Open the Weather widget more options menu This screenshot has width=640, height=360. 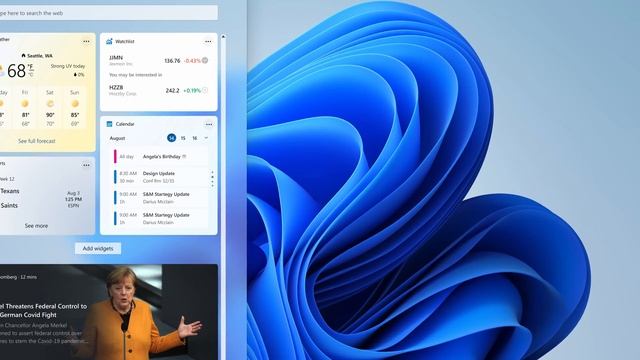tap(86, 42)
